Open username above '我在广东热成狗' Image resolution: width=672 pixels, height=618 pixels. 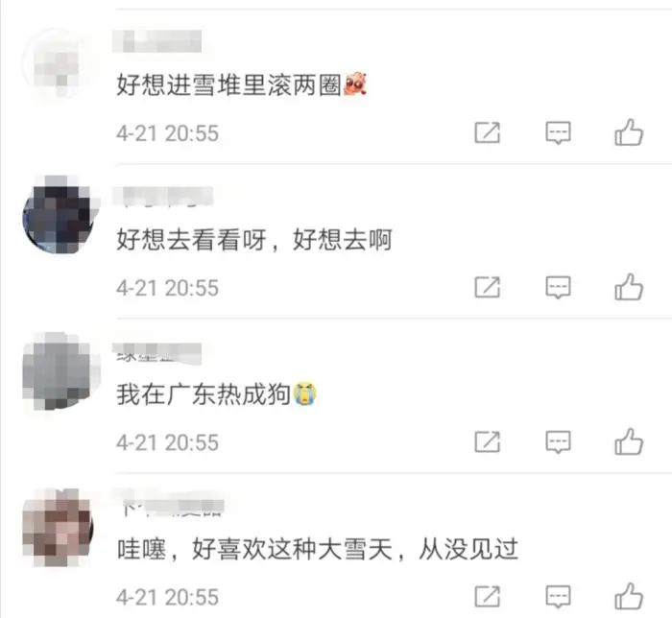click(157, 353)
